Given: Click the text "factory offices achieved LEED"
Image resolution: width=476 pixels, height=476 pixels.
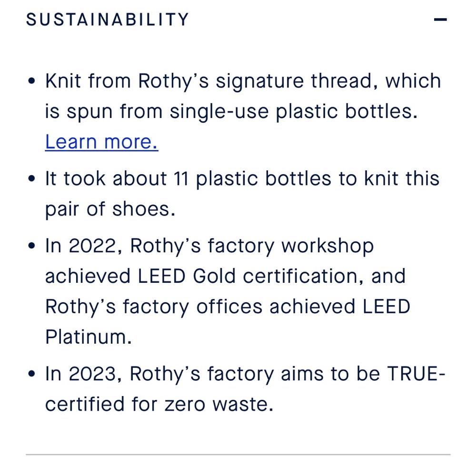Looking at the screenshot, I should pos(267,307).
